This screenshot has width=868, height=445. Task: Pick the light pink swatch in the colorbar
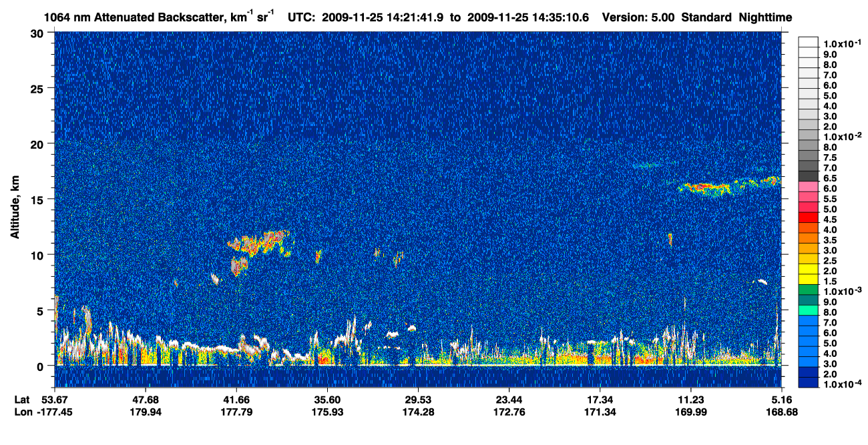click(x=808, y=186)
